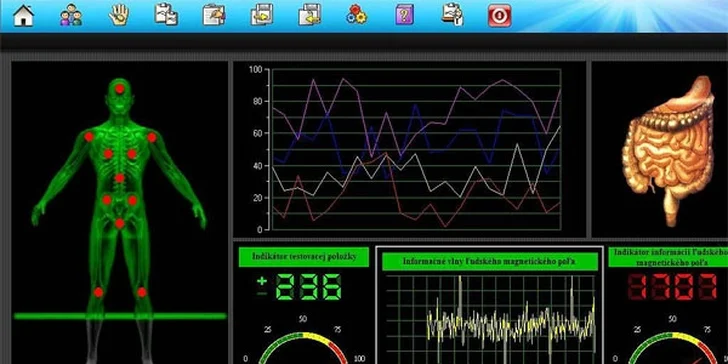This screenshot has width=728, height=364.
Task: Click the first floppy disk with arrow icon
Action: click(262, 15)
